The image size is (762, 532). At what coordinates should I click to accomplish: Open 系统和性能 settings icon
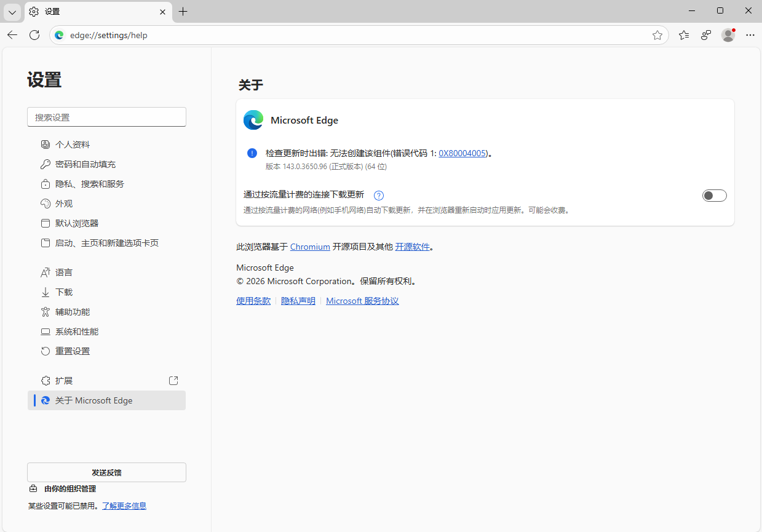(45, 331)
